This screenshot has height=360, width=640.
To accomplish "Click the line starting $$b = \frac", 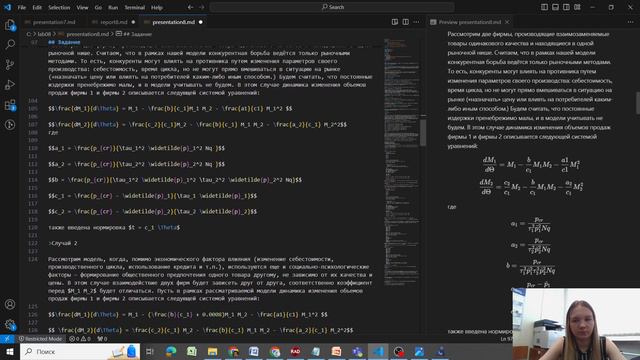I will pyautogui.click(x=175, y=180).
